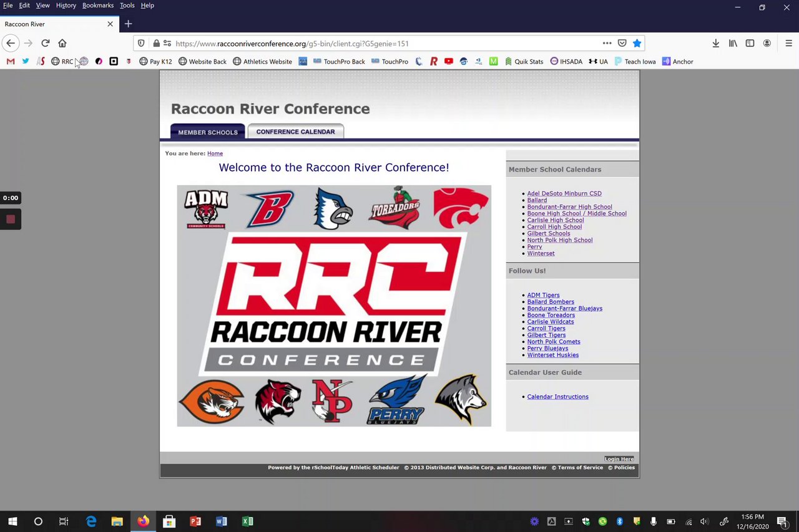Open the Firefox account icon
The image size is (799, 532).
(767, 43)
